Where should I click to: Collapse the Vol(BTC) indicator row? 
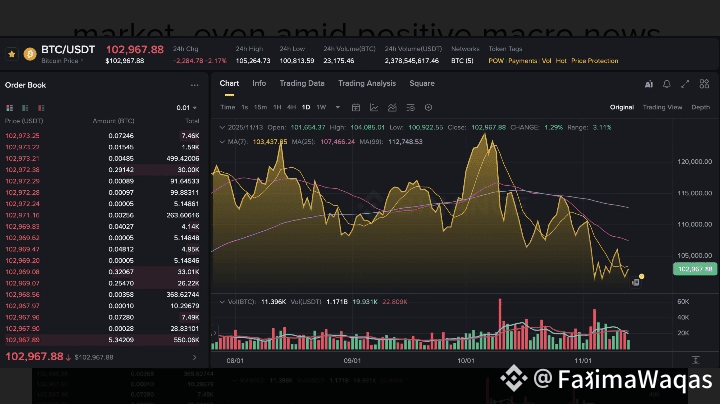click(222, 302)
